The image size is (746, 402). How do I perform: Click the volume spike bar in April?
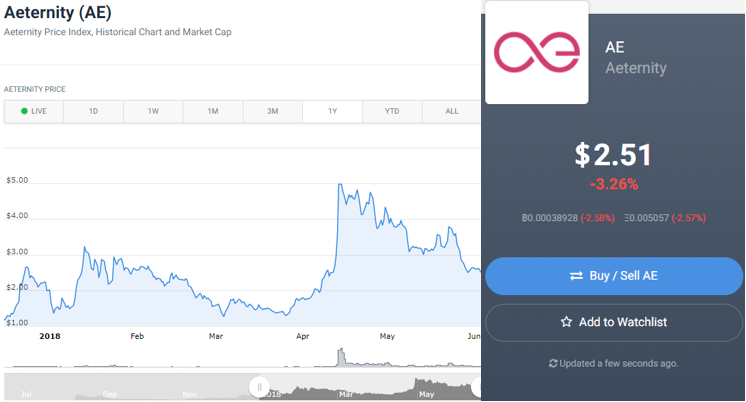pyautogui.click(x=341, y=357)
